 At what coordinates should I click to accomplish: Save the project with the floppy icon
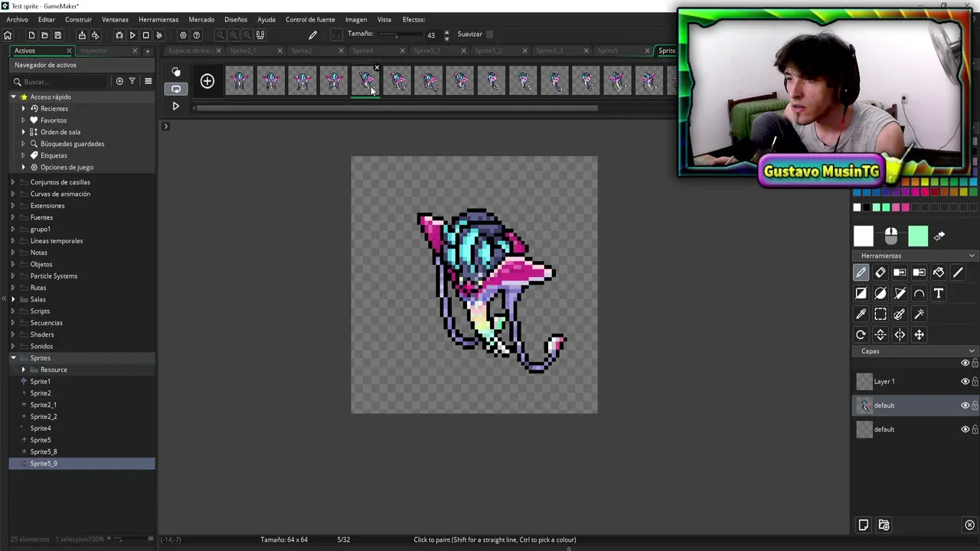click(x=57, y=35)
